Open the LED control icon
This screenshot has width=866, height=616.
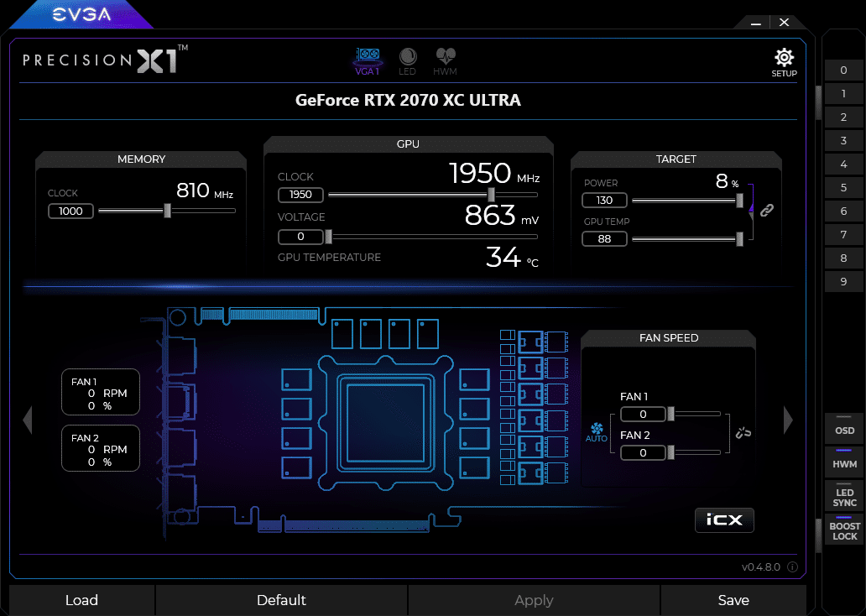(x=408, y=61)
